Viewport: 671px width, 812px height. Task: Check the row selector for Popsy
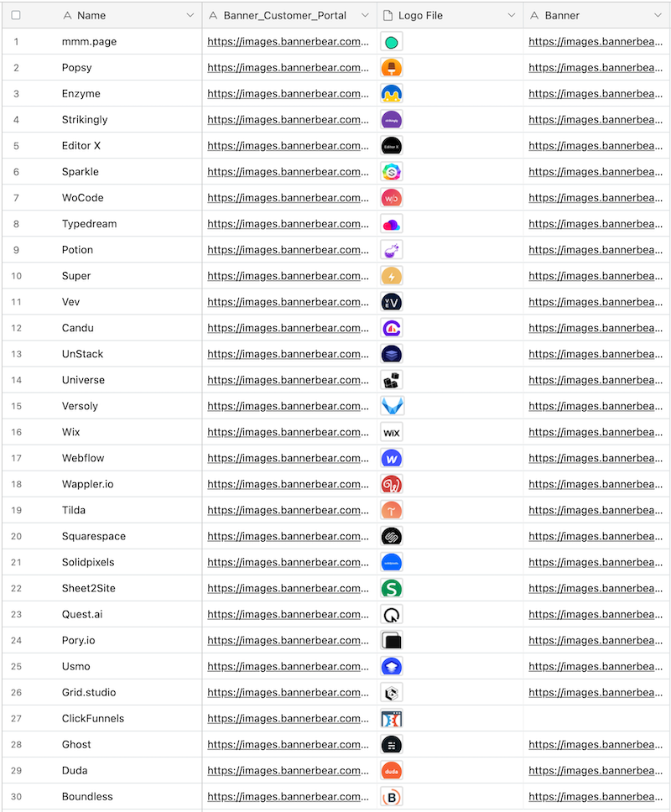coord(16,67)
